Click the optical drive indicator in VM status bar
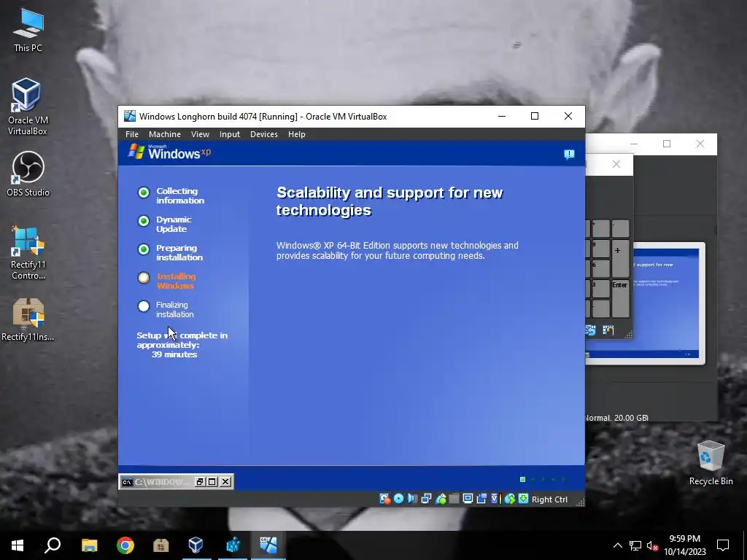The height and width of the screenshot is (560, 747). pyautogui.click(x=398, y=499)
